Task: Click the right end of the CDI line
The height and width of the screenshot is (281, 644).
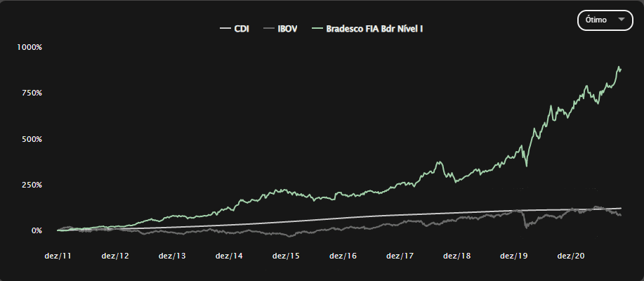Action: point(621,208)
